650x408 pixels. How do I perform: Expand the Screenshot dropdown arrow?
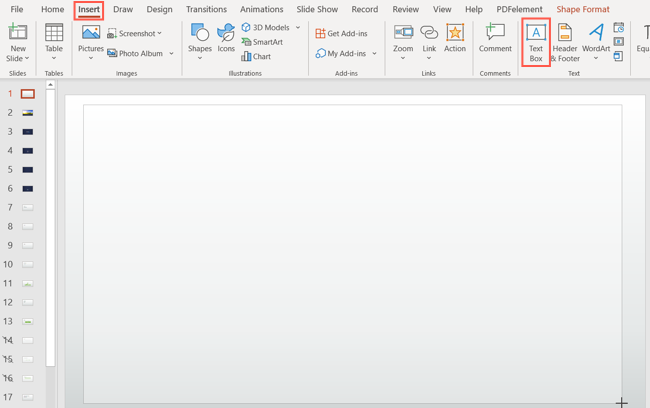tap(160, 33)
